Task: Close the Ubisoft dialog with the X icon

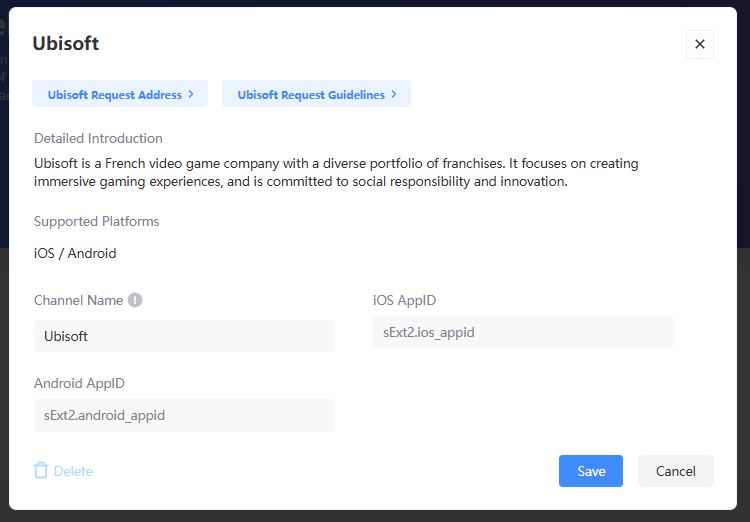Action: point(699,44)
